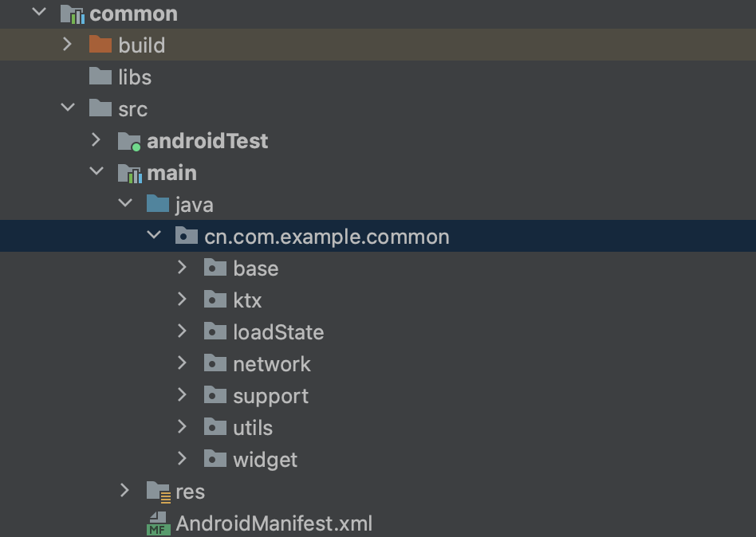Viewport: 756px width, 537px height.
Task: Open AndroidManifest.xml via its manifest icon
Action: (159, 523)
